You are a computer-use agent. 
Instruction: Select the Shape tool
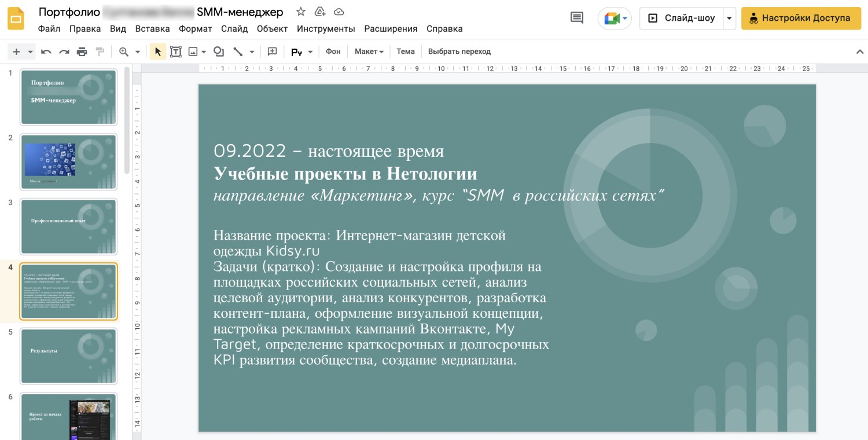coord(218,52)
